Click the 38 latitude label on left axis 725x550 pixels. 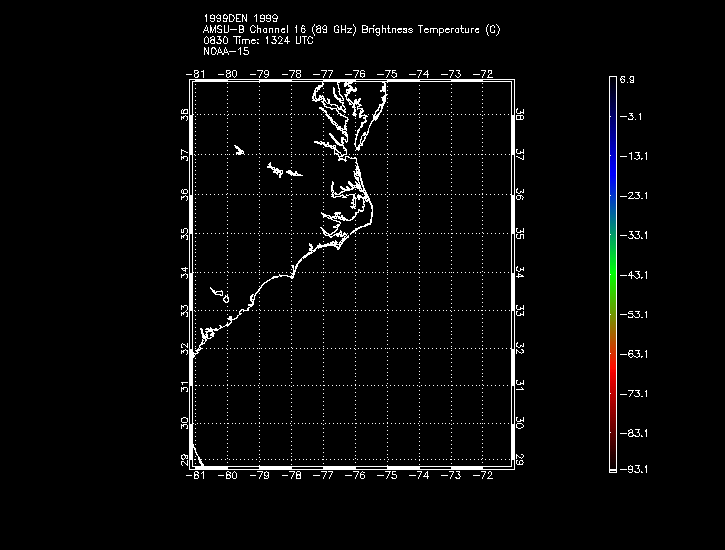[x=184, y=116]
